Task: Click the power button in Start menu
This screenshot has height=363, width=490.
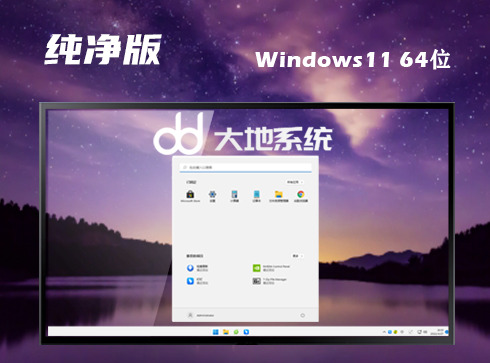Action: (x=302, y=315)
